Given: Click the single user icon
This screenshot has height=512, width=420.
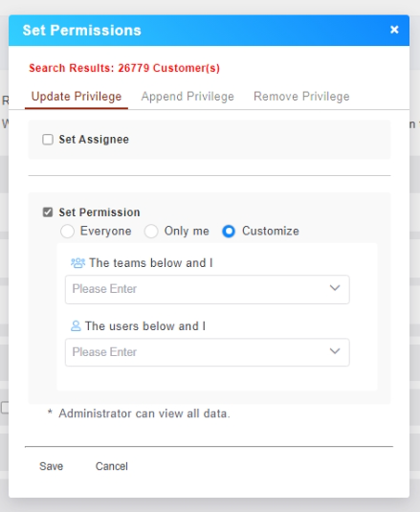Looking at the screenshot, I should [76, 326].
